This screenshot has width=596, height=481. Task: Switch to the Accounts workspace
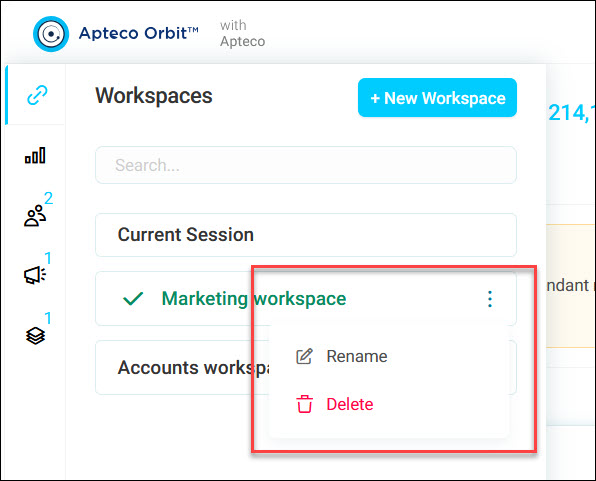[182, 368]
